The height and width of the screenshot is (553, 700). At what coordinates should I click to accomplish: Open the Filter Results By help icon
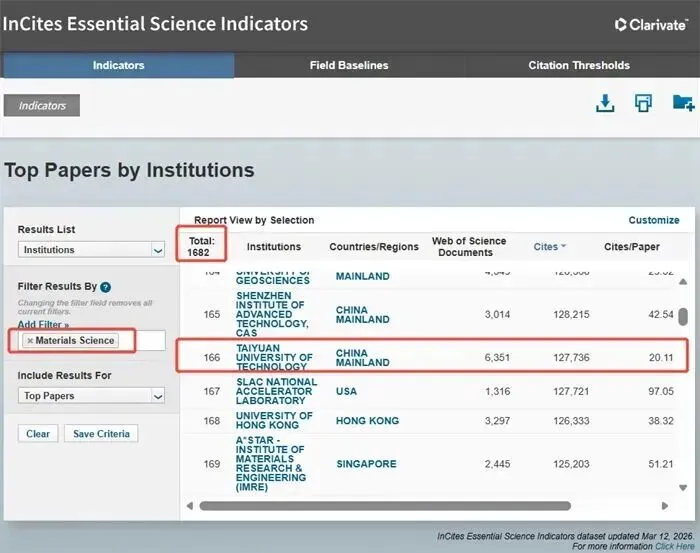pos(105,287)
